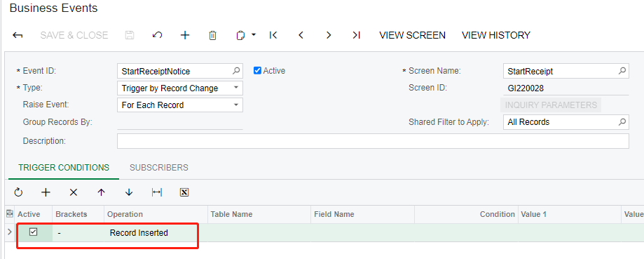Move the condition row down
This screenshot has width=644, height=259.
[x=129, y=192]
